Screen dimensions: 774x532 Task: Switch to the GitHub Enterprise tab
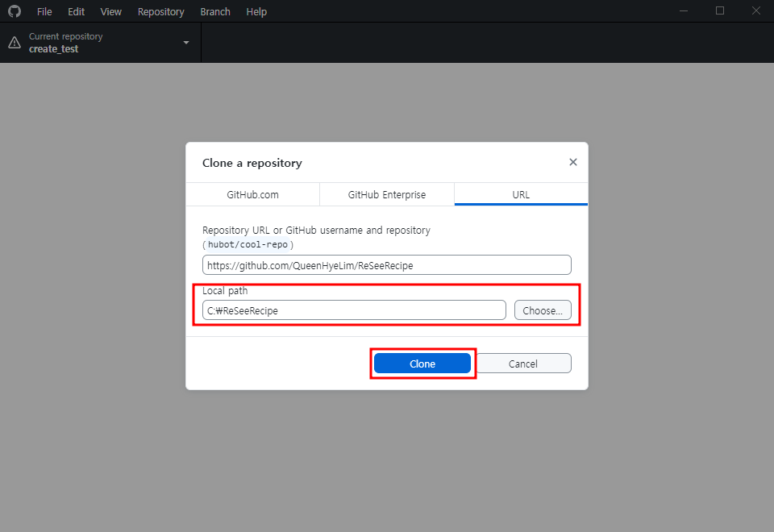click(387, 194)
